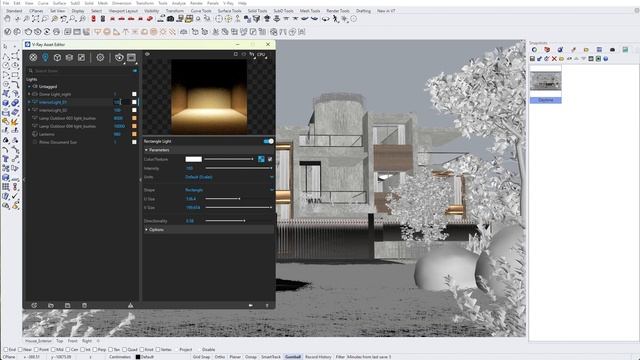Click the walking person icon in toolbar
The height and width of the screenshot is (360, 640).
click(336, 19)
